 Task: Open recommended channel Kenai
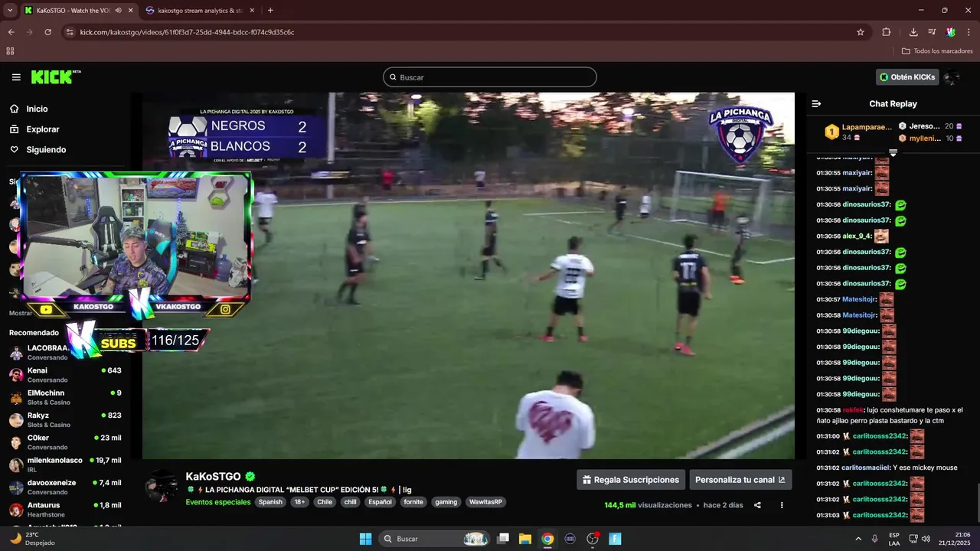[x=66, y=374]
